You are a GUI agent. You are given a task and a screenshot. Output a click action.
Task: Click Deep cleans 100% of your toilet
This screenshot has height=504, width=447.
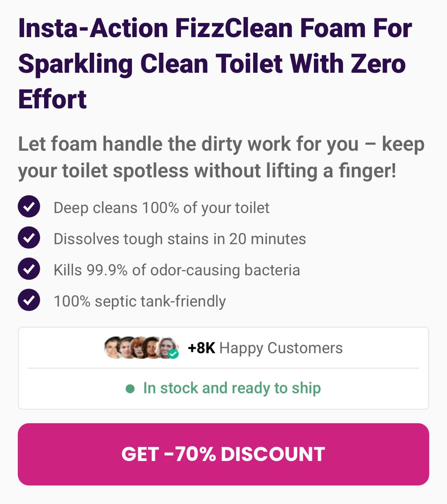click(161, 208)
